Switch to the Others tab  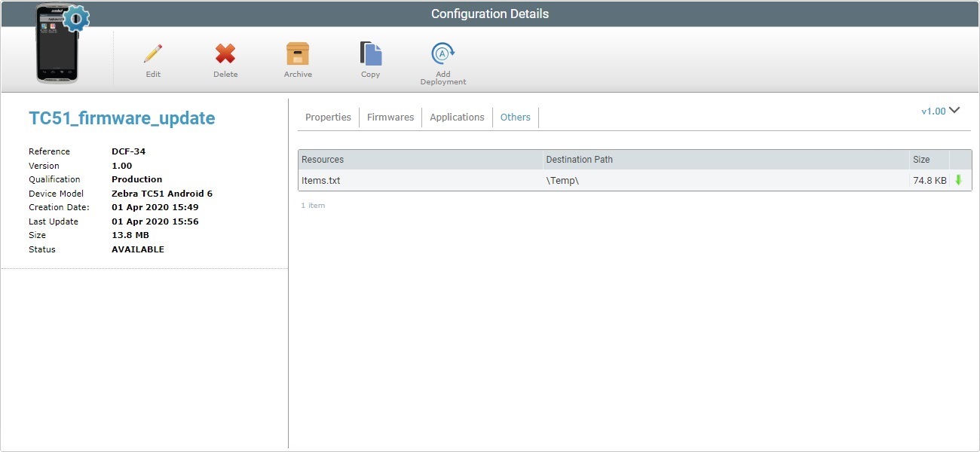[x=515, y=117]
